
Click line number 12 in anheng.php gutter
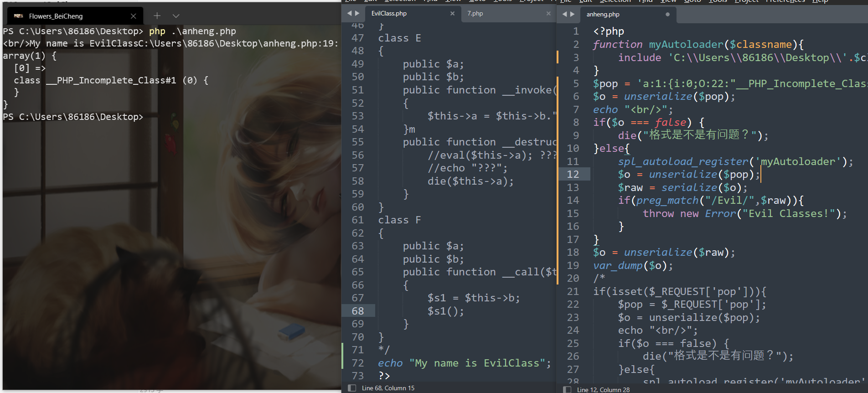pyautogui.click(x=573, y=174)
